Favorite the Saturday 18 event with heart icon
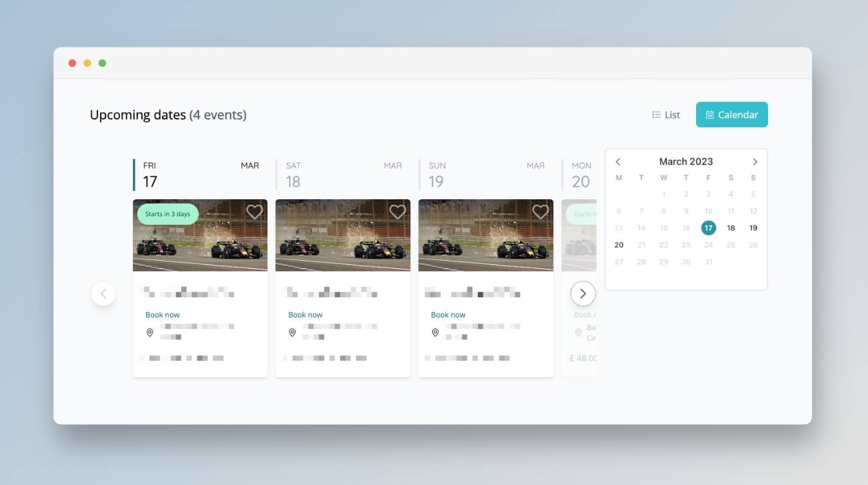 397,211
